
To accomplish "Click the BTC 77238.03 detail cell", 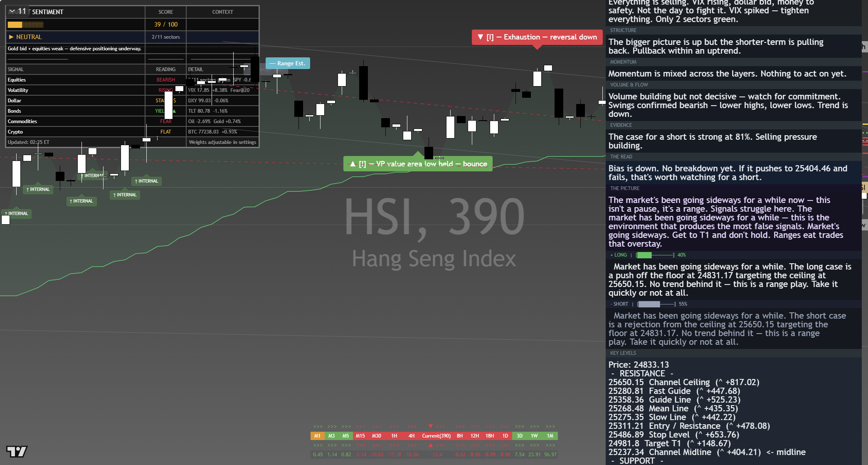I will pos(222,132).
